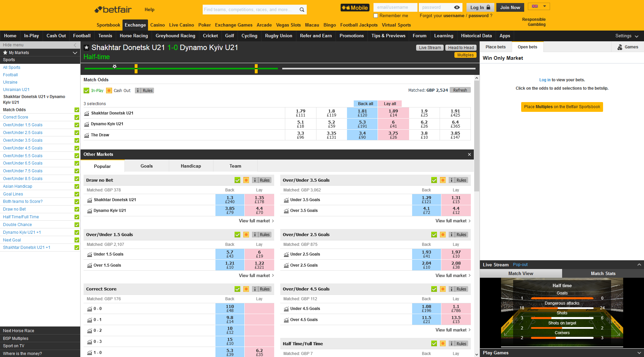
Task: Click the Head to Head button
Action: (x=461, y=48)
